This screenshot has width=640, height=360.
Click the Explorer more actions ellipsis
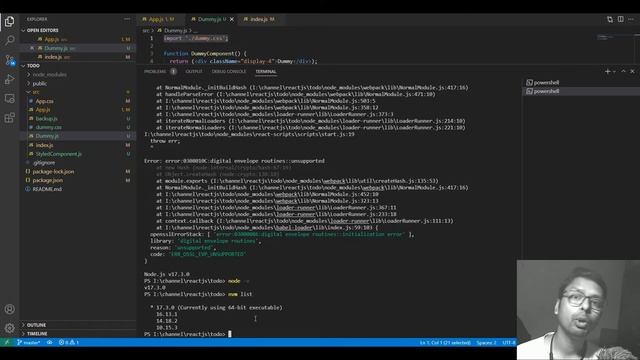click(127, 19)
